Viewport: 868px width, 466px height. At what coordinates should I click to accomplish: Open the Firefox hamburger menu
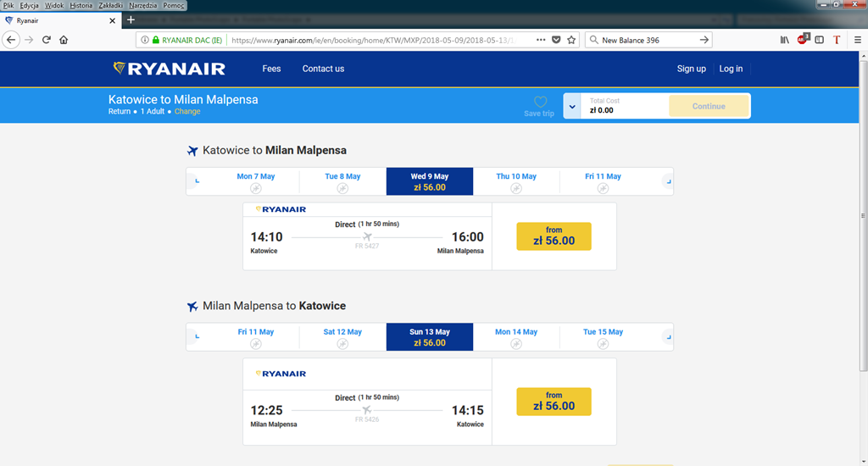pyautogui.click(x=858, y=40)
